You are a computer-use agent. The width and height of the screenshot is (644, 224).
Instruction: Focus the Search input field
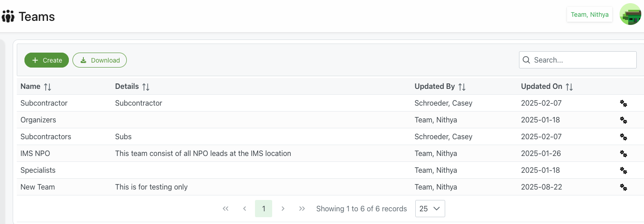[582, 60]
